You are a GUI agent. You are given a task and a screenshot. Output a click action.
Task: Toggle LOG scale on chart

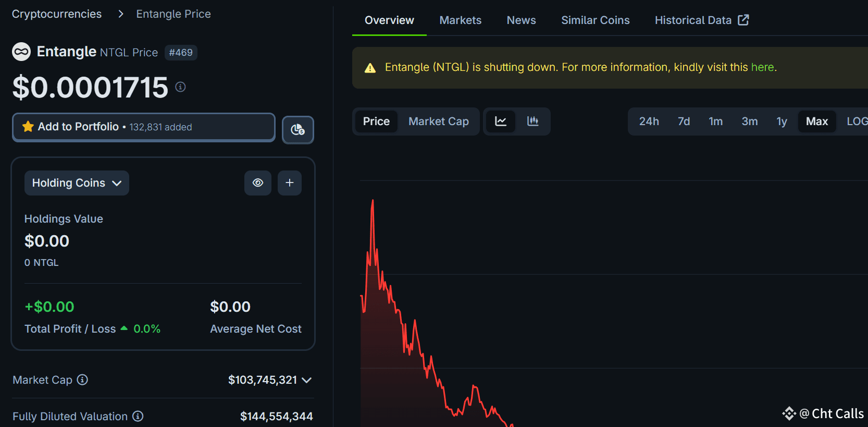[x=857, y=121]
